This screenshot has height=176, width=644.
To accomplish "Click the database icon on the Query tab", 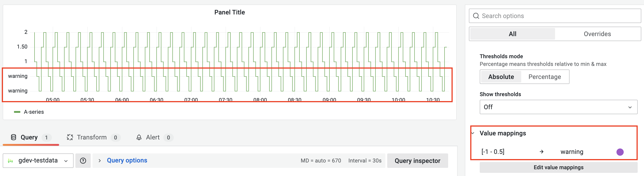I will 13,137.
